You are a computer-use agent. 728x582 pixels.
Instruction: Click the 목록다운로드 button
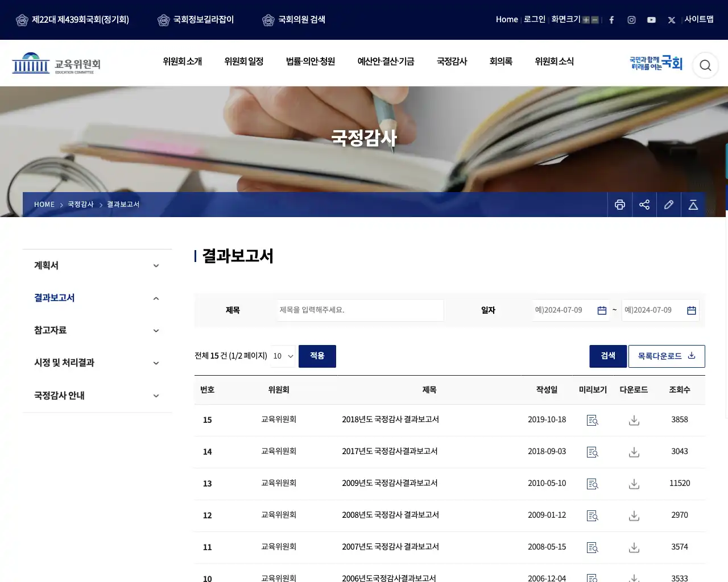667,356
